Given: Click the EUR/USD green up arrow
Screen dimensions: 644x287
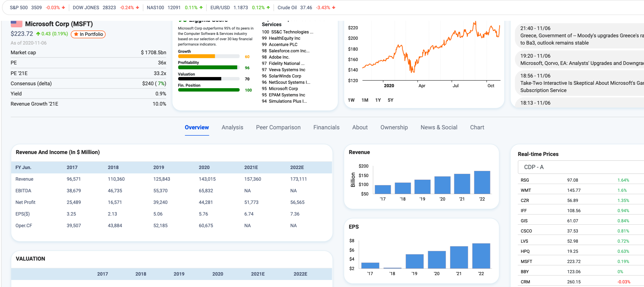Looking at the screenshot, I should pyautogui.click(x=268, y=8).
